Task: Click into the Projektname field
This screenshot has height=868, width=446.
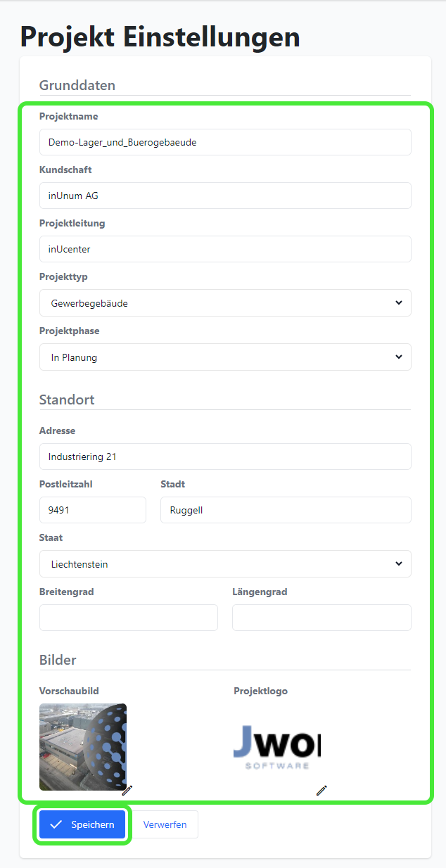Action: [x=225, y=142]
